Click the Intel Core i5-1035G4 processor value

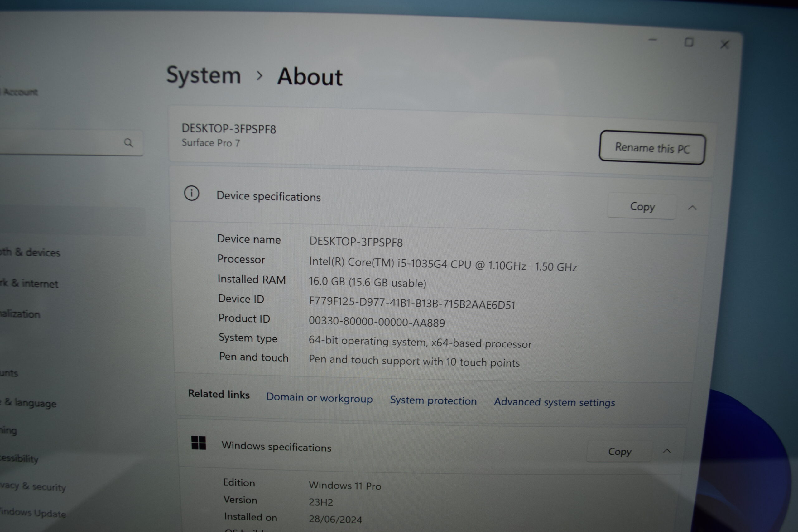[x=443, y=264]
